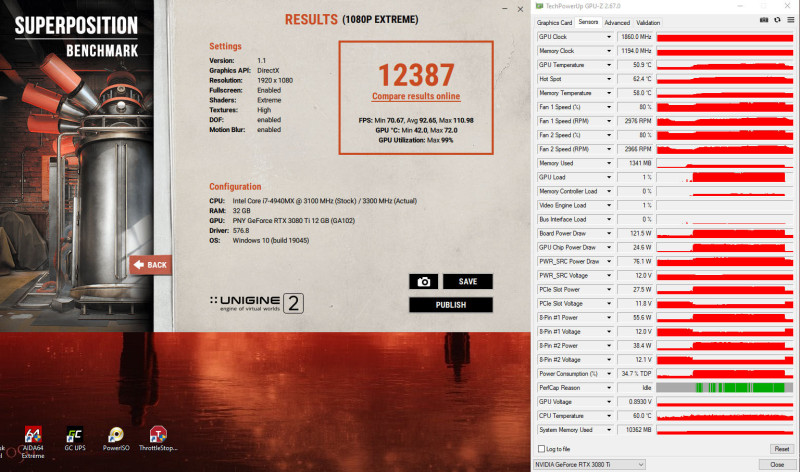Screen dimensions: 800x472
Task: Click the Fan 2 Speed (RPM) value 2966 RPM
Action: (635, 149)
